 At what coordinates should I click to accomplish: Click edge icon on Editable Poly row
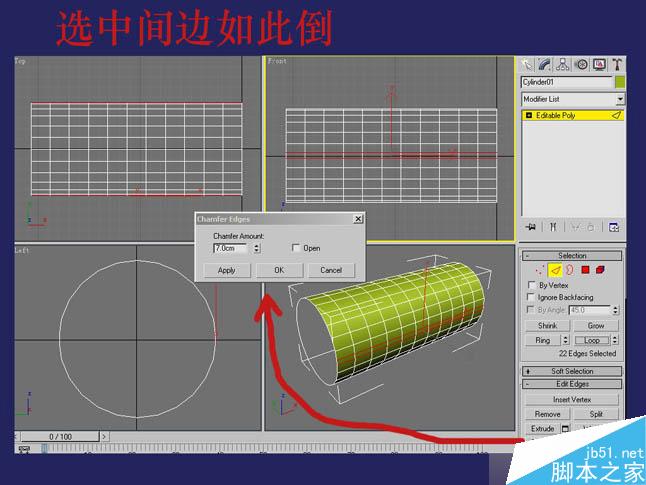pyautogui.click(x=616, y=115)
